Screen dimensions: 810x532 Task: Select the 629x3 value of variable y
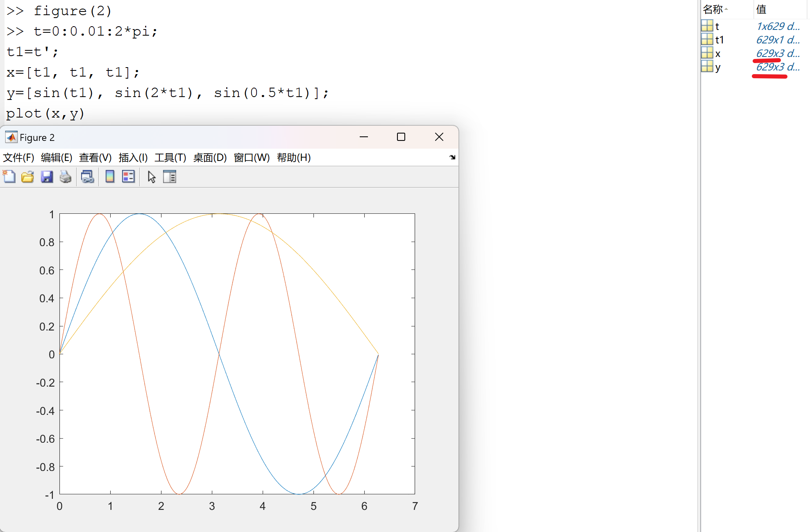pyautogui.click(x=778, y=67)
